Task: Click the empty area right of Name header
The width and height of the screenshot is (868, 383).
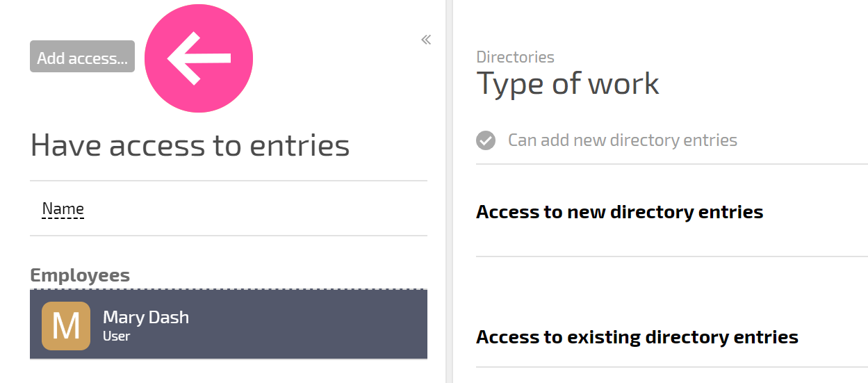Action: pos(256,209)
